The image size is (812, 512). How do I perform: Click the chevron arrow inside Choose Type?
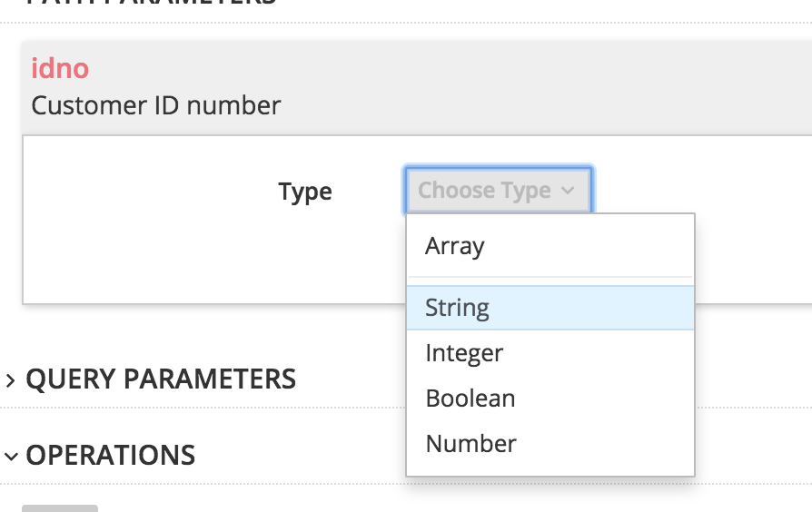pos(569,191)
